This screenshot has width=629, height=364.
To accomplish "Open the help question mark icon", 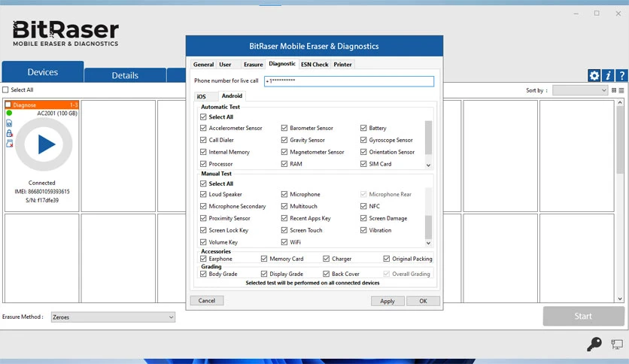I will tap(621, 75).
